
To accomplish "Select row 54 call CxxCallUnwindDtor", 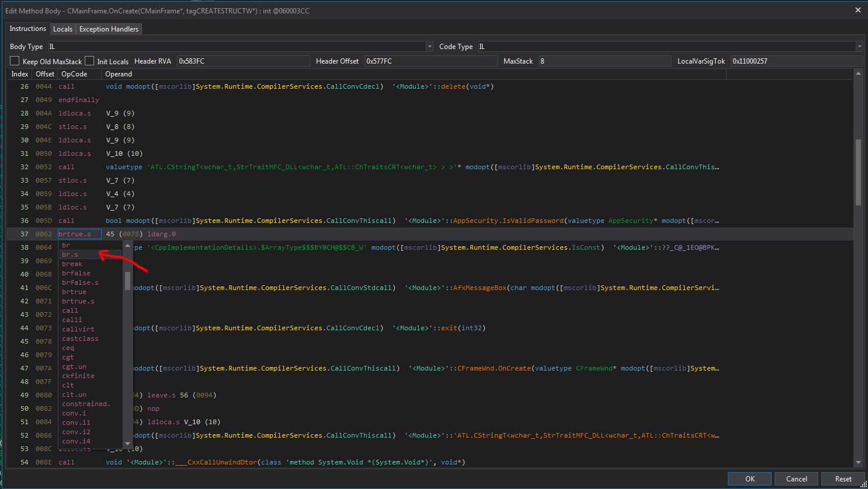I will [429, 462].
